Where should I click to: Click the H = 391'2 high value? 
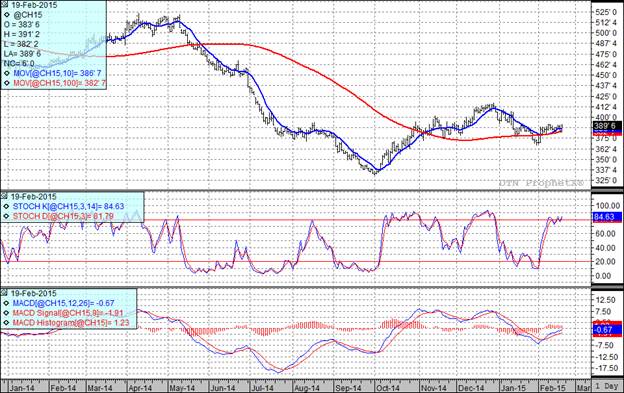coord(21,34)
